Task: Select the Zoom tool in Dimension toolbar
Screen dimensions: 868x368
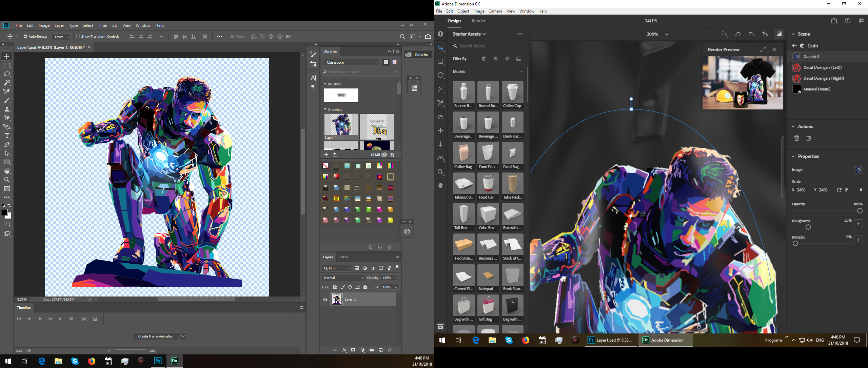Action: tap(440, 172)
